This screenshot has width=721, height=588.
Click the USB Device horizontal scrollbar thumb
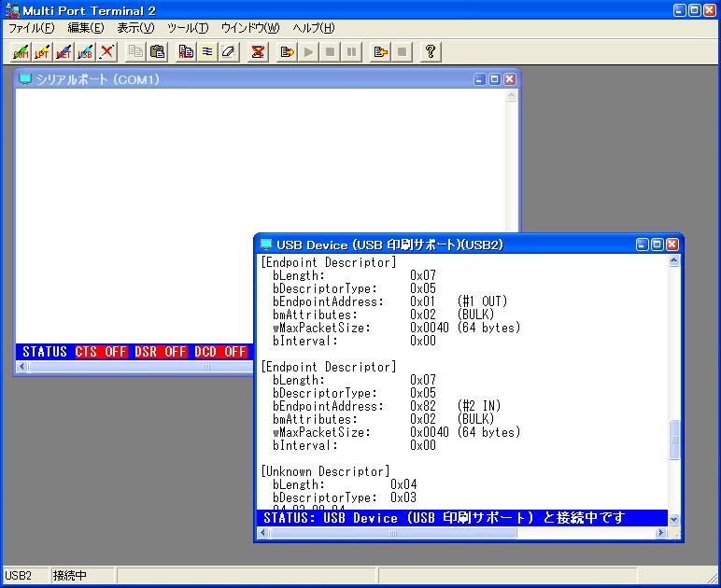[x=393, y=533]
